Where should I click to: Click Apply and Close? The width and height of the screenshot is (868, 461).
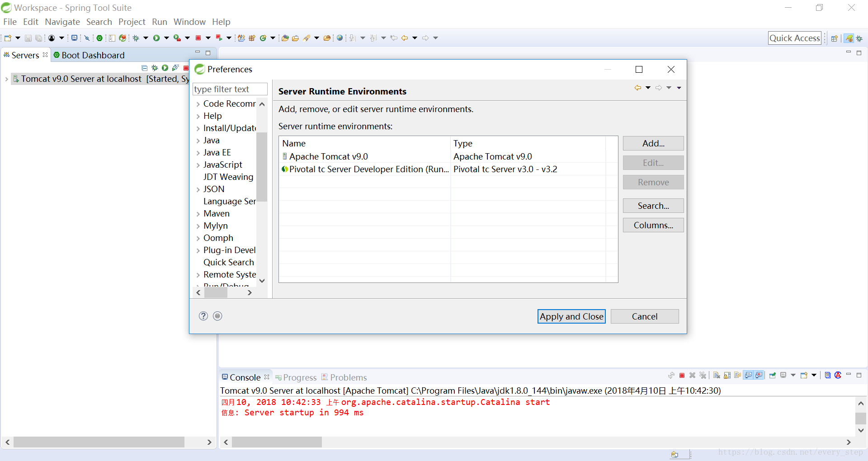(x=571, y=316)
